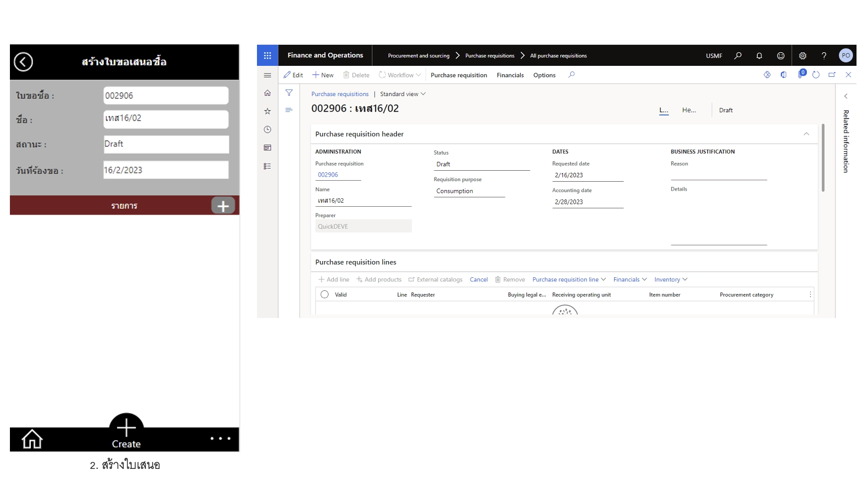This screenshot has height=495, width=868.
Task: Expand the Related information pane
Action: point(846,96)
